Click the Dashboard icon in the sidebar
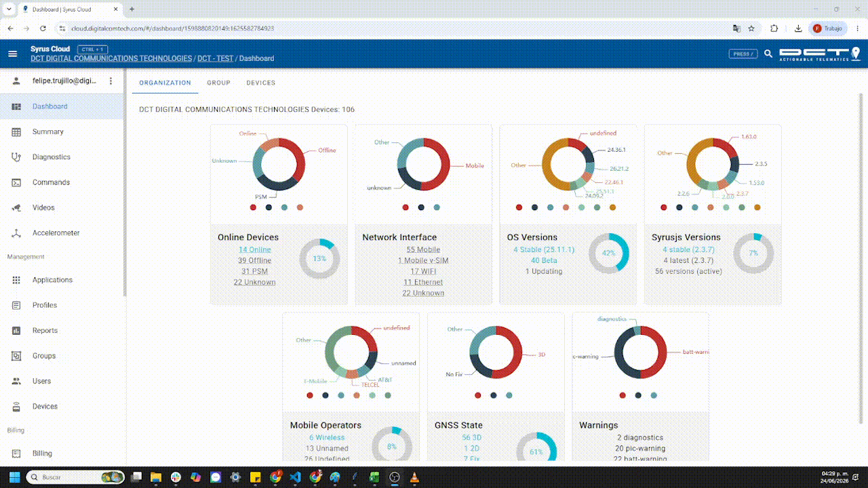 coord(17,106)
